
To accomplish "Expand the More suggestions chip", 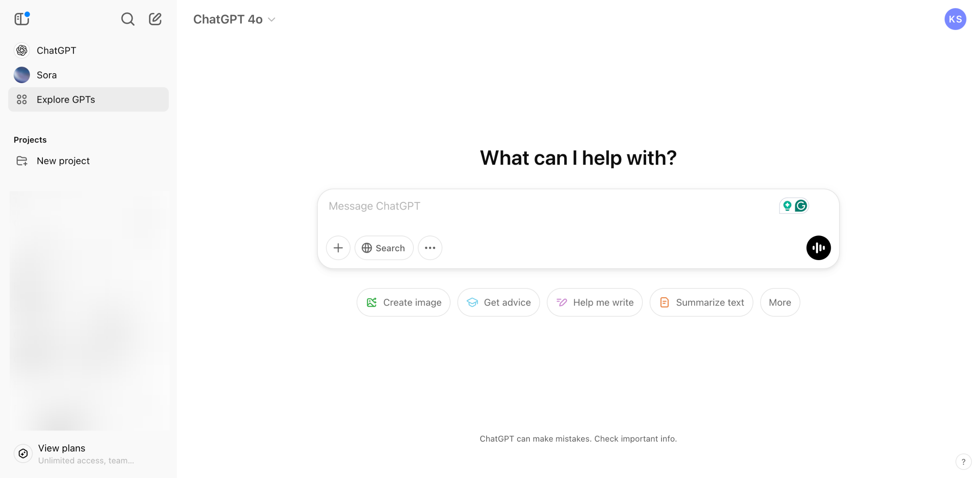I will point(780,302).
